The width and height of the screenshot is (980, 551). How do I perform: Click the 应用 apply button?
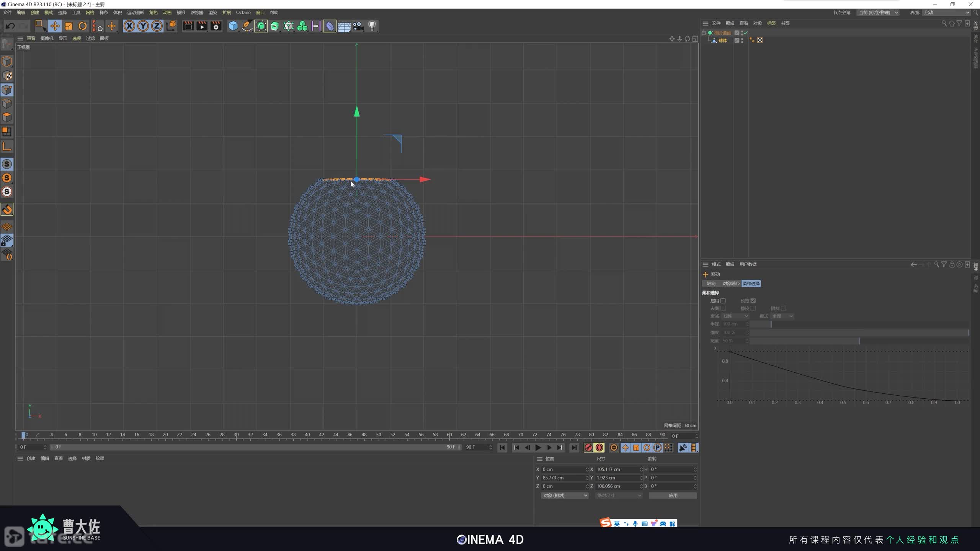(673, 496)
